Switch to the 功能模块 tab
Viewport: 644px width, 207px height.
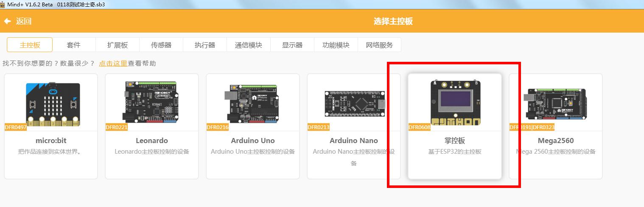coord(336,45)
